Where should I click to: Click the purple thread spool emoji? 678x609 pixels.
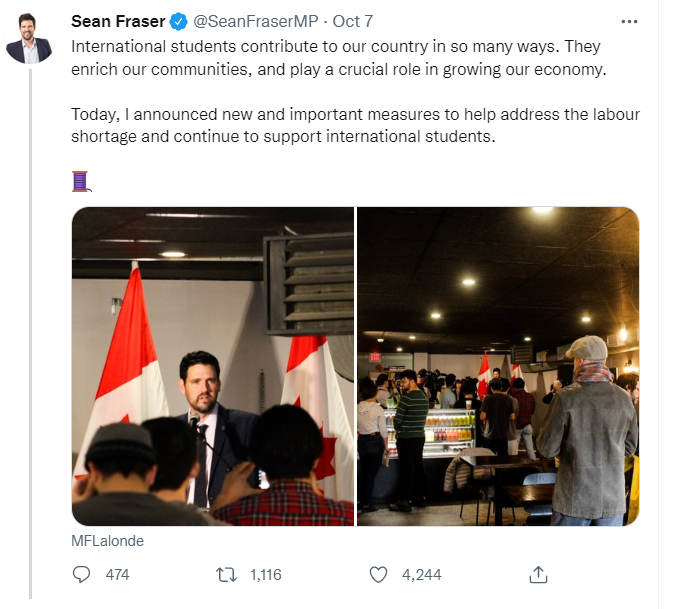[x=81, y=181]
